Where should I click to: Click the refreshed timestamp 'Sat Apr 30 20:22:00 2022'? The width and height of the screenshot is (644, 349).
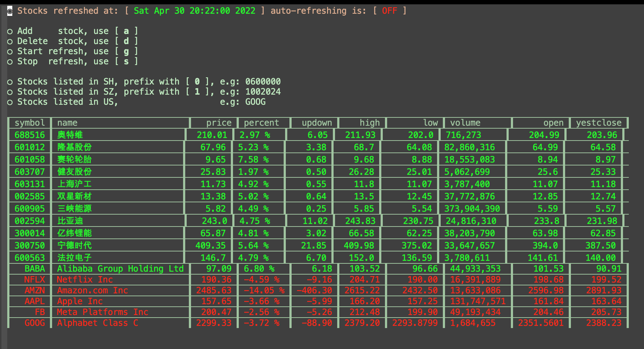click(x=195, y=11)
